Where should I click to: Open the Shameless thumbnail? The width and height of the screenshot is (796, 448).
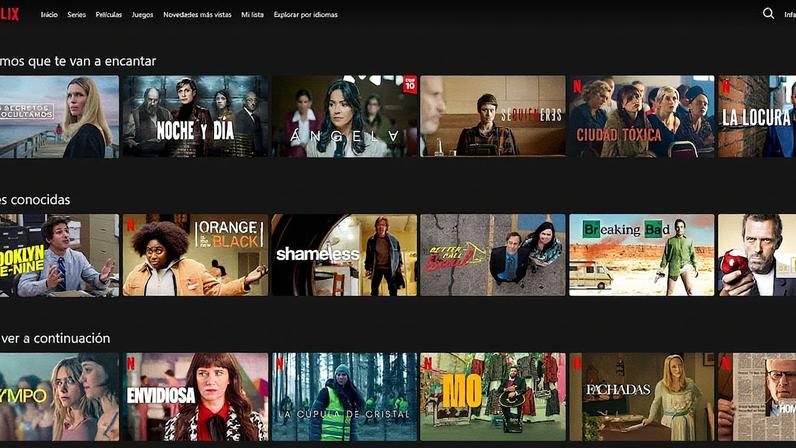coord(344,255)
